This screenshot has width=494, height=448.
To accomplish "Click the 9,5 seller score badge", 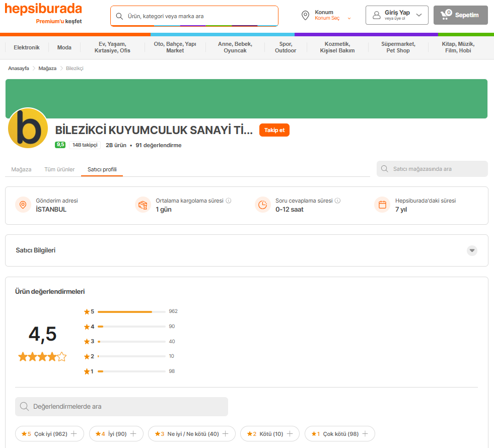I will coord(60,145).
